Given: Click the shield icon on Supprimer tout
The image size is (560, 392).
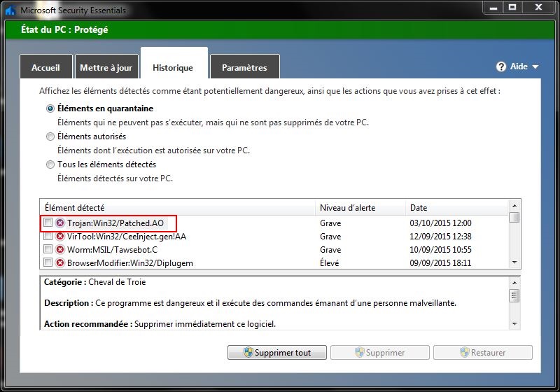Looking at the screenshot, I should (248, 353).
